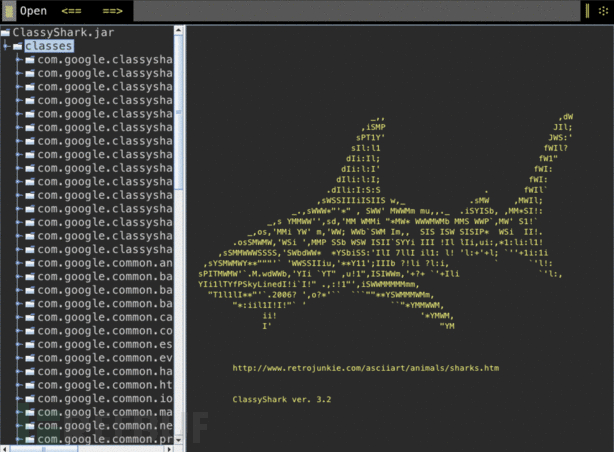Click the file icon left of Open

(9, 11)
